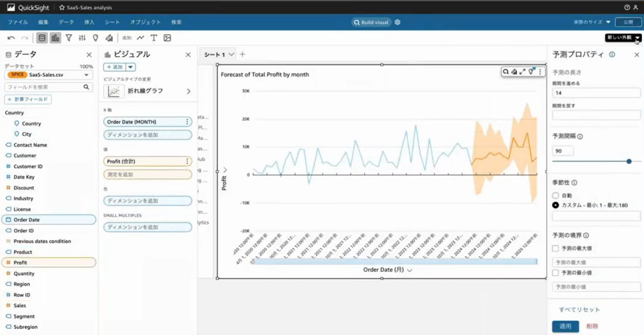Click the Build visual button
The height and width of the screenshot is (335, 644).
[x=371, y=22]
